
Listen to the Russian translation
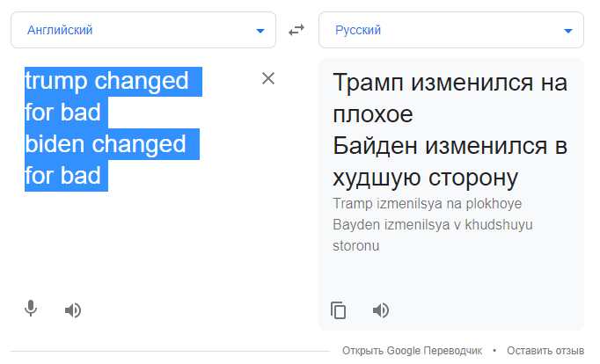[x=381, y=309]
